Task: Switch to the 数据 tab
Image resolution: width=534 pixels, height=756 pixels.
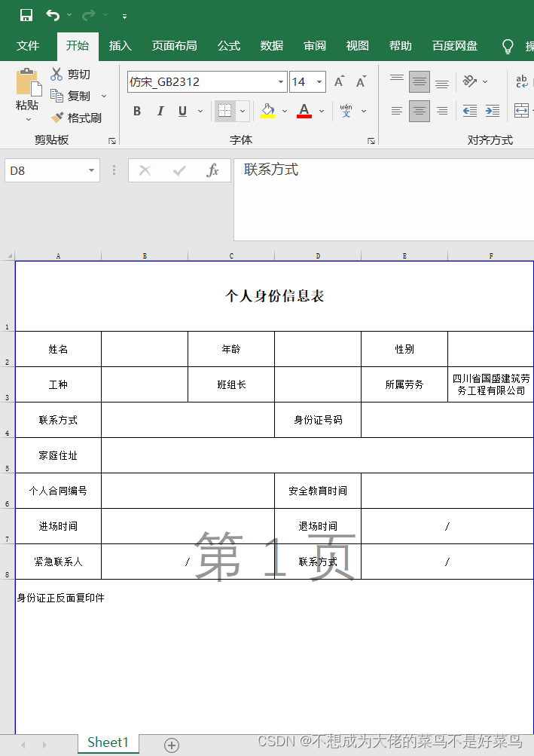Action: tap(271, 46)
